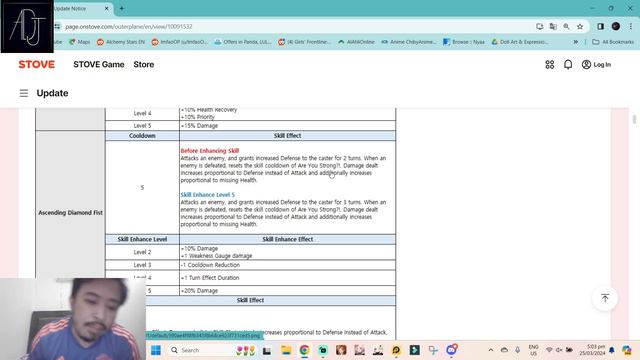Open the Task View taskbar icon
This screenshot has width=640, height=360.
coord(267,350)
